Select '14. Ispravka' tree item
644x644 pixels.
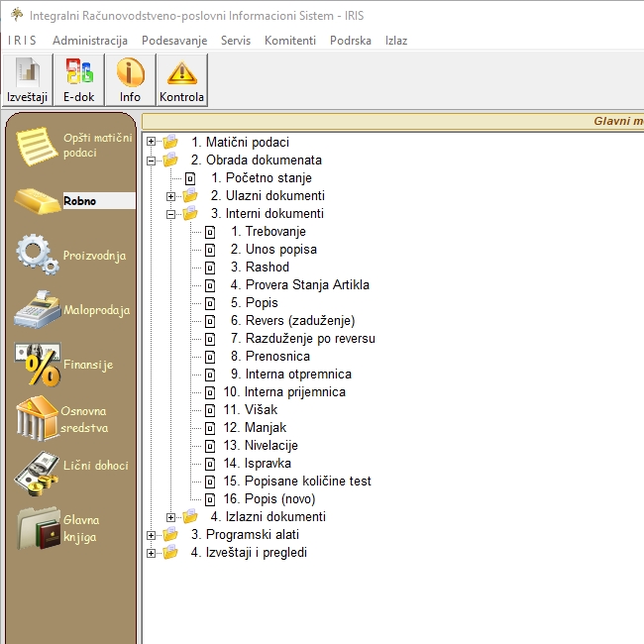258,464
